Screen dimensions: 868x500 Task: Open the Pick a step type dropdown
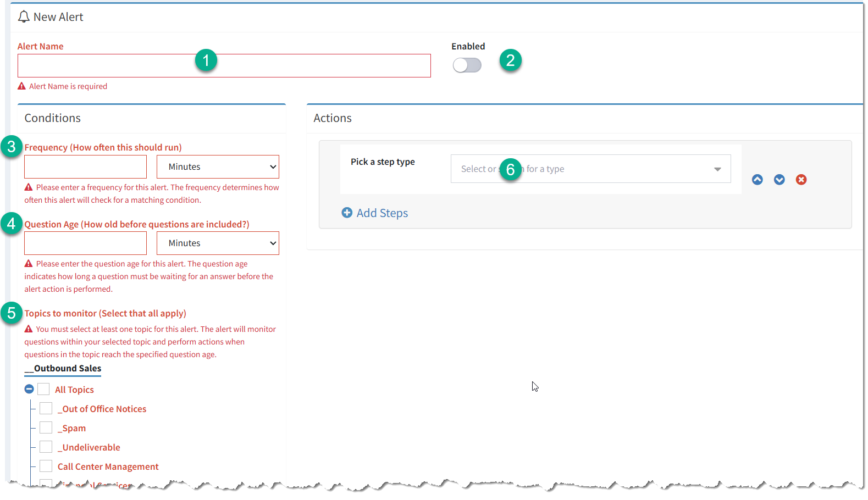590,169
